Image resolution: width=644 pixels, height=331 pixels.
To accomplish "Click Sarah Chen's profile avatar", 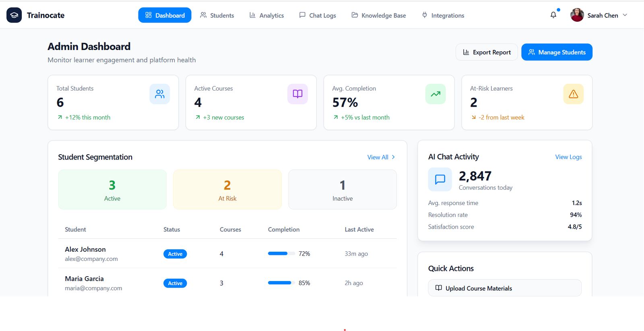I will tap(577, 15).
